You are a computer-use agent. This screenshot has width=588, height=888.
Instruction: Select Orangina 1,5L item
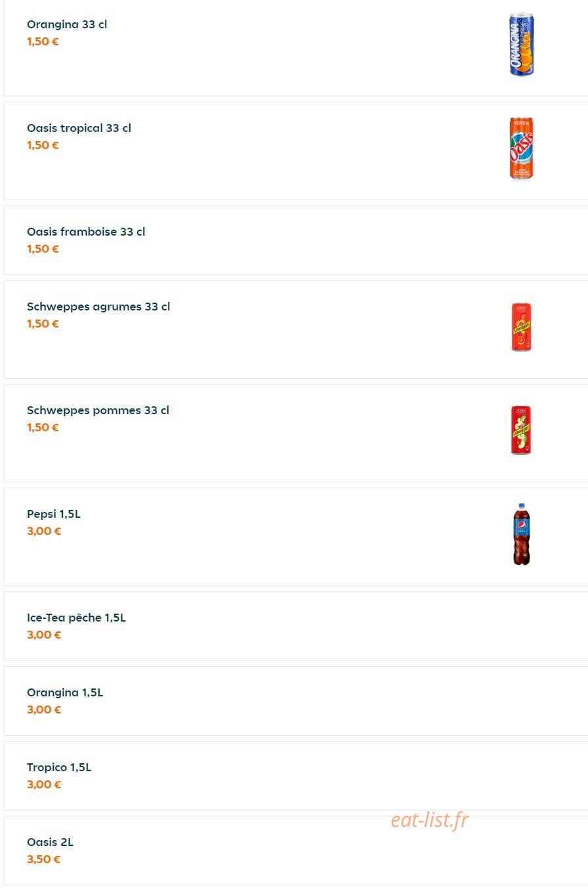coord(65,692)
